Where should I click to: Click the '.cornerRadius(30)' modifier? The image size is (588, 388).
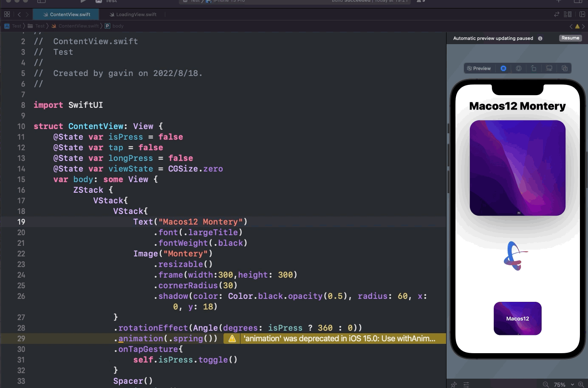pos(195,285)
